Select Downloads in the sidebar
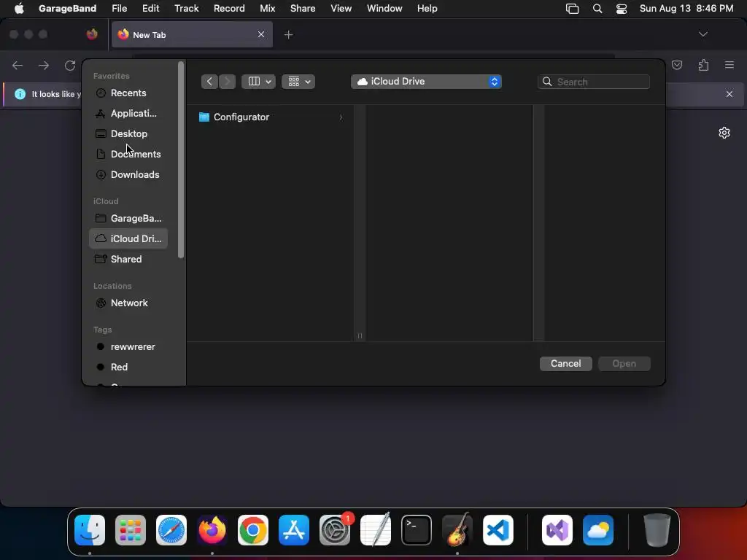Image resolution: width=747 pixels, height=560 pixels. coord(128,175)
